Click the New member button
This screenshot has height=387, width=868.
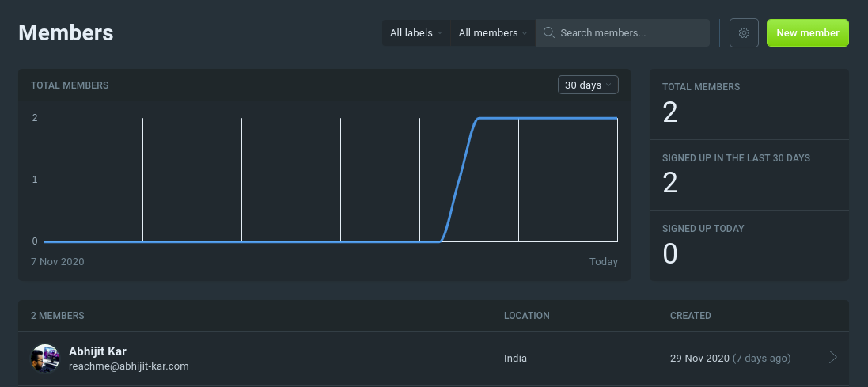808,32
